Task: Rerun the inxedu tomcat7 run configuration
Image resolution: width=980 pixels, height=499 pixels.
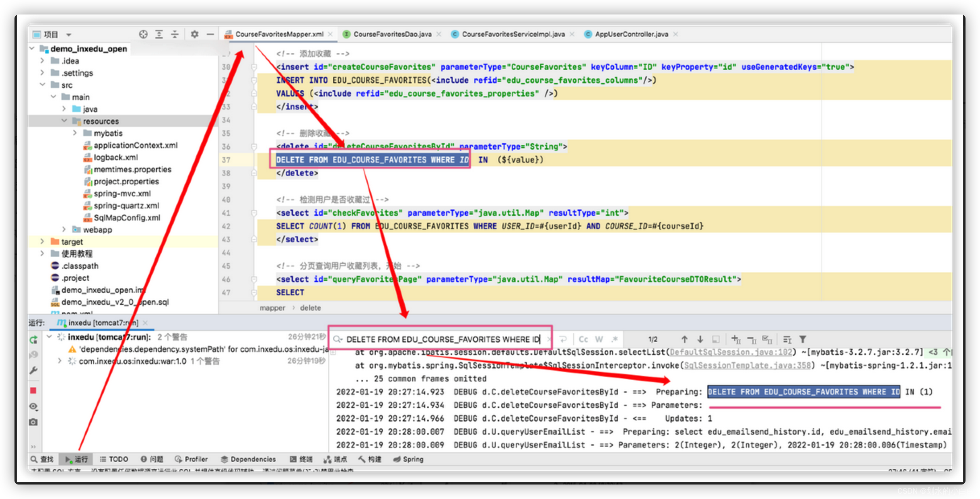Action: [34, 340]
